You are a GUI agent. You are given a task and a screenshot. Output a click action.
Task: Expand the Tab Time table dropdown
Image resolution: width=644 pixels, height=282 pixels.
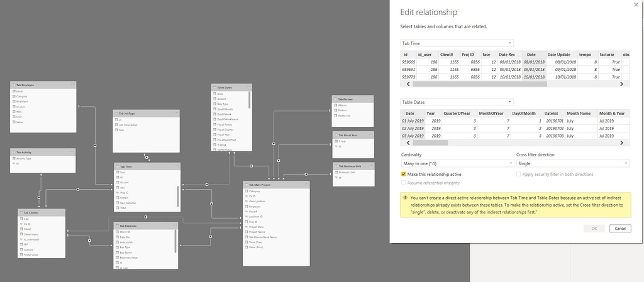point(457,43)
